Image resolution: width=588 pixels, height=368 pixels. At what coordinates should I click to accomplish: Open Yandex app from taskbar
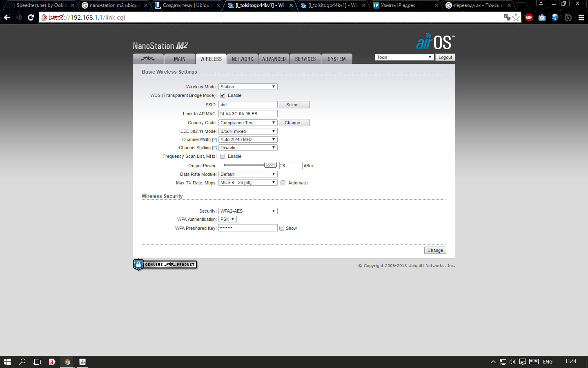tap(52, 362)
